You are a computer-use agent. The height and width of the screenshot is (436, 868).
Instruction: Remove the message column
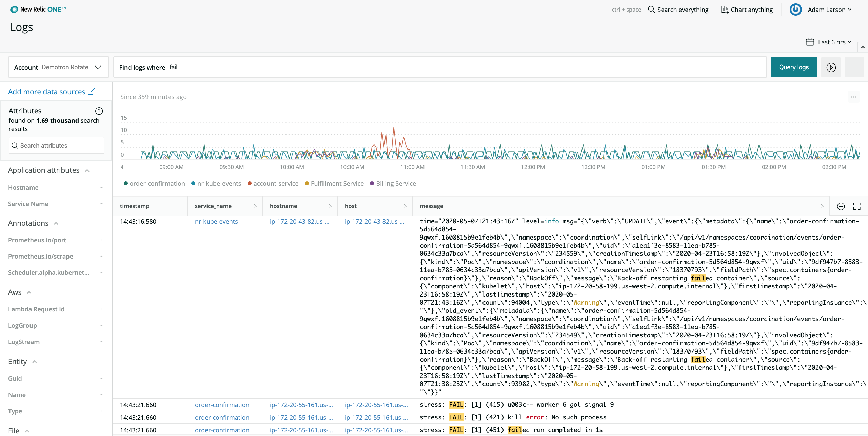click(x=823, y=206)
